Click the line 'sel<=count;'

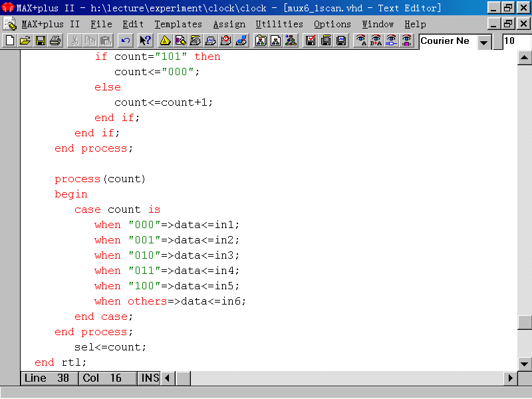(110, 347)
